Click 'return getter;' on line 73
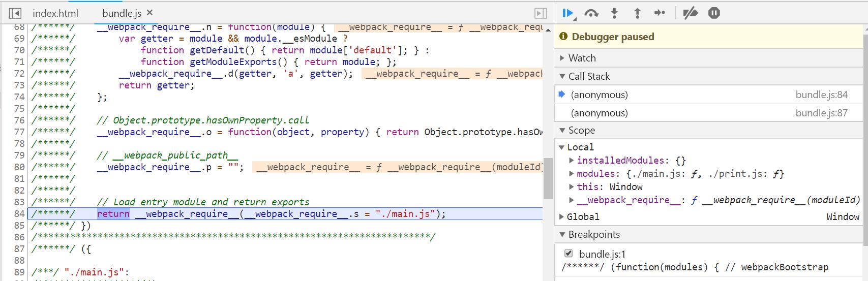Image resolution: width=868 pixels, height=281 pixels. pos(157,85)
